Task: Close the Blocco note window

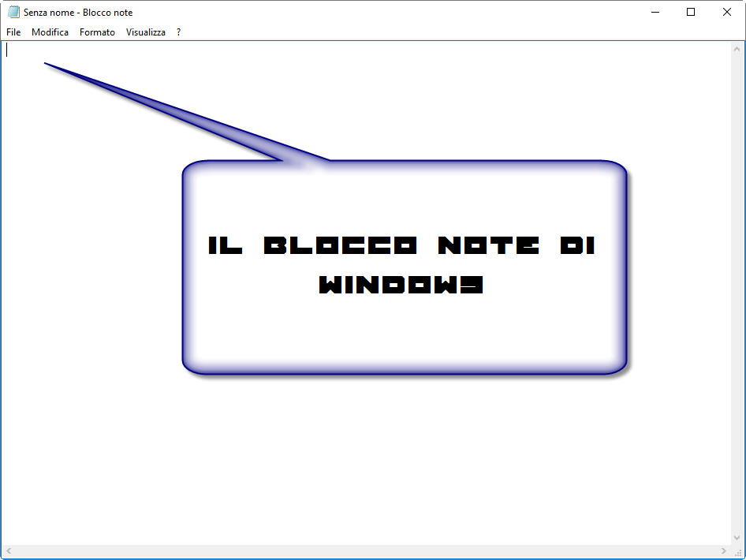Action: tap(727, 12)
